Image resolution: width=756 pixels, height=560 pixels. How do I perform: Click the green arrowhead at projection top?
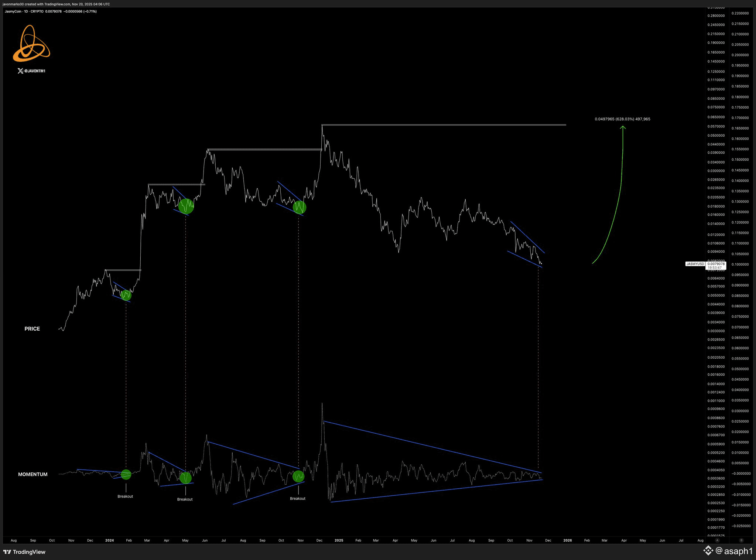pos(623,127)
